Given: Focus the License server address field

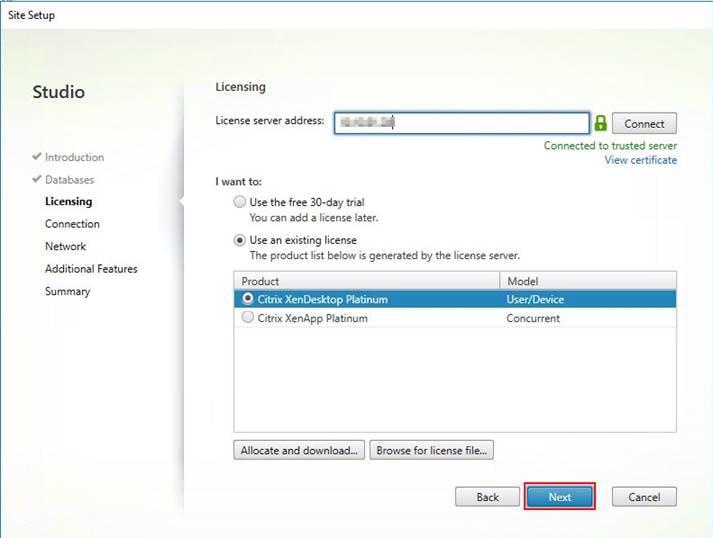Looking at the screenshot, I should pyautogui.click(x=462, y=123).
